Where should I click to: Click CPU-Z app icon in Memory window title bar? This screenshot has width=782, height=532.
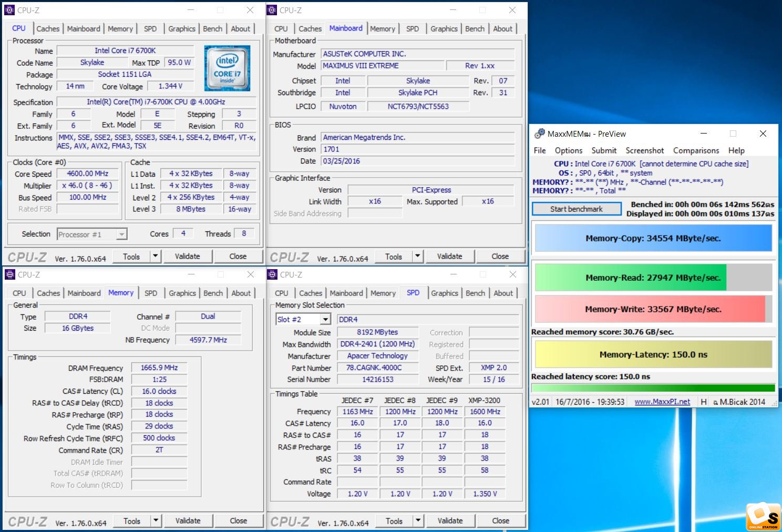click(x=10, y=274)
